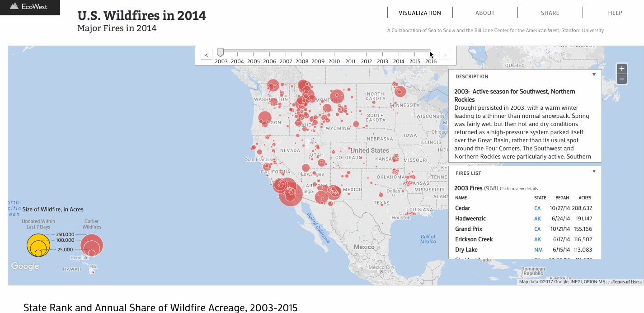Image resolution: width=644 pixels, height=313 pixels.
Task: Click the CA state link for Grand Prix
Action: (537, 229)
